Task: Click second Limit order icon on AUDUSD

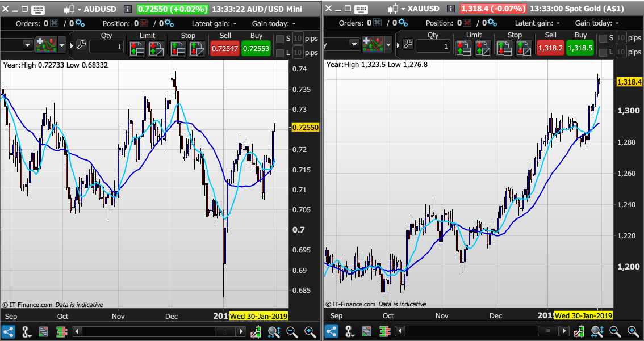Action: tap(157, 48)
